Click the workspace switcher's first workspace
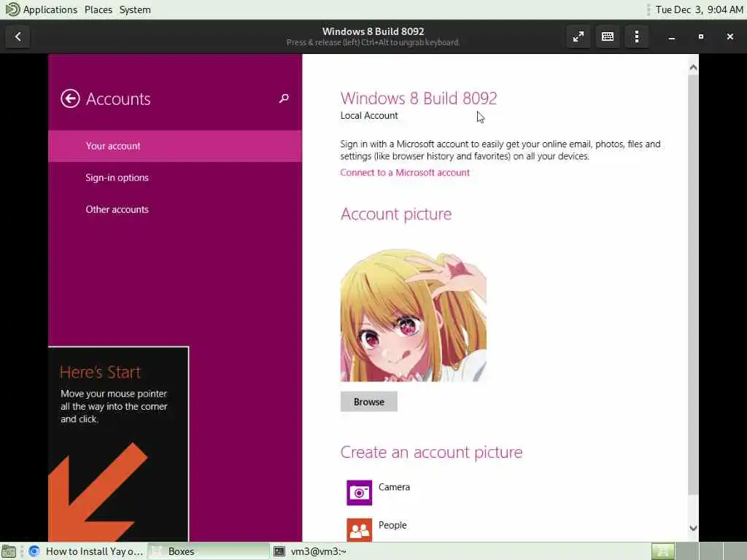The image size is (747, 560). tap(662, 551)
